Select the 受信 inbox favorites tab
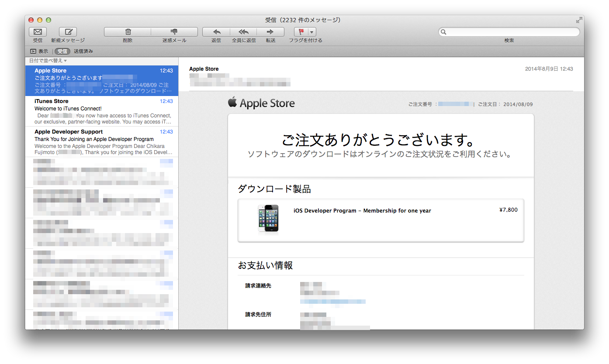609x364 pixels. [62, 52]
